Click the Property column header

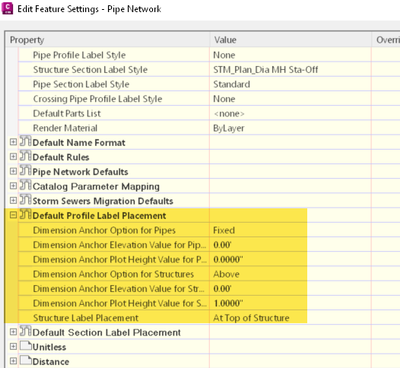click(108, 40)
